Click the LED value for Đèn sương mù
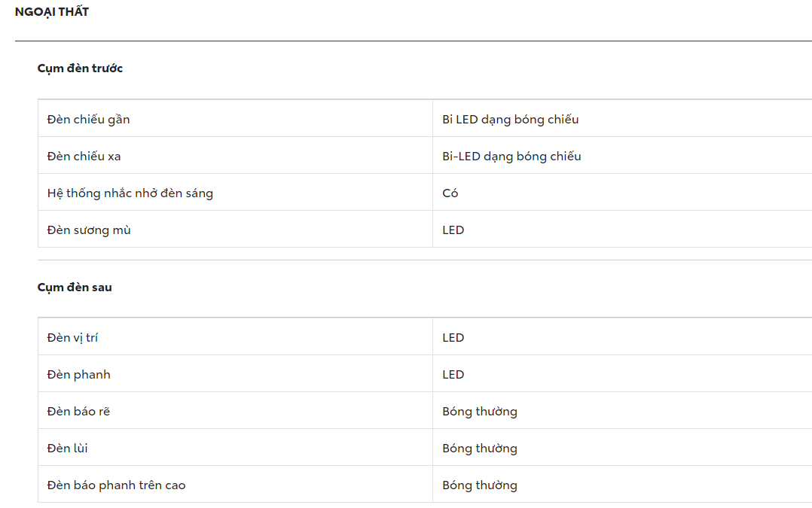This screenshot has width=812, height=508. (453, 230)
